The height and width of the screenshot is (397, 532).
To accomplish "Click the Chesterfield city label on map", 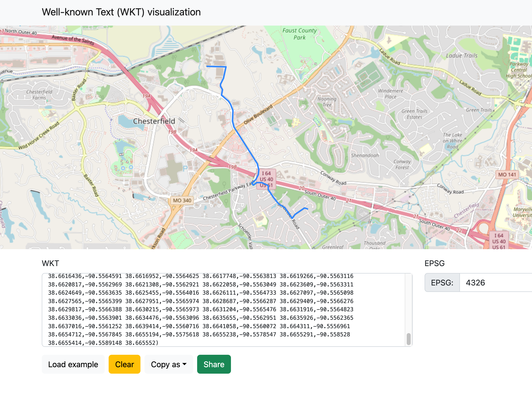I will pyautogui.click(x=154, y=121).
